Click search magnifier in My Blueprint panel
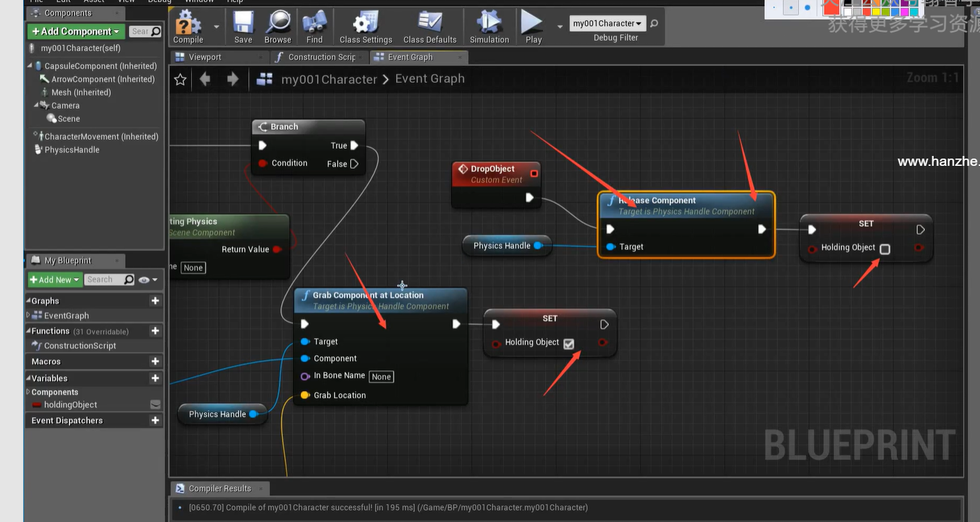980x522 pixels. tap(129, 280)
